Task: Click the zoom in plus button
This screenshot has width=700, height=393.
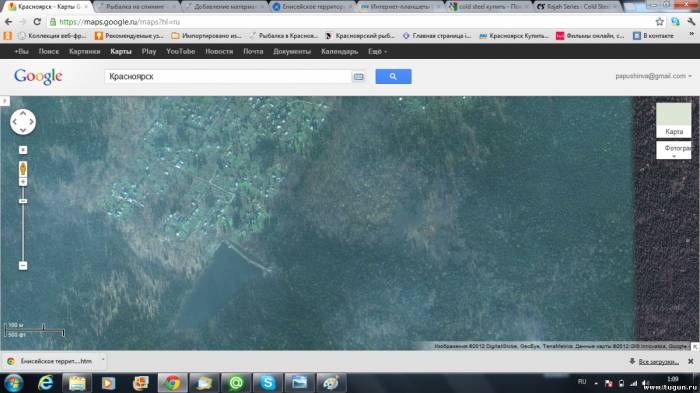Action: (23, 181)
